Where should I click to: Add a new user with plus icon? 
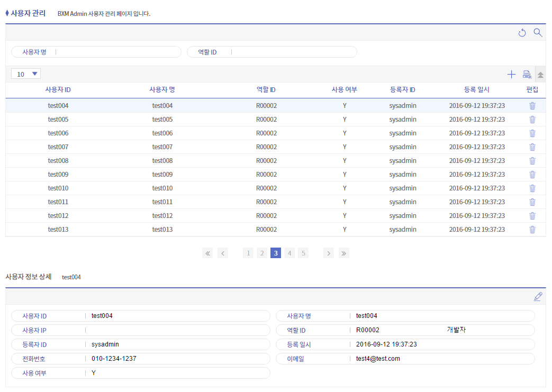coord(511,74)
